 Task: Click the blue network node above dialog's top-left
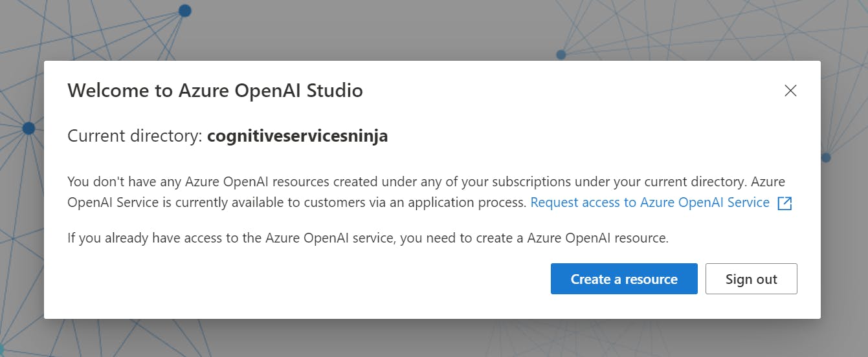(x=184, y=11)
